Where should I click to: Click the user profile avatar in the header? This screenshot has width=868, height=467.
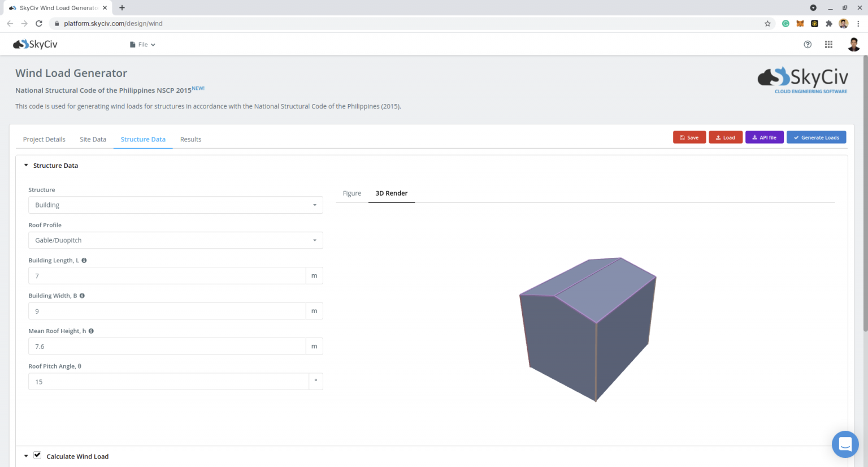pos(853,45)
